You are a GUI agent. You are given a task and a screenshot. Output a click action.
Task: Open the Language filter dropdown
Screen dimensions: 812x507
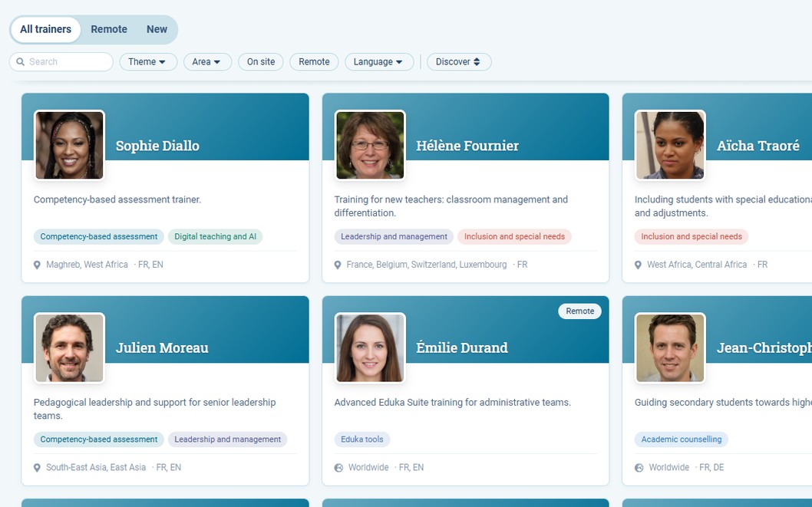(379, 61)
